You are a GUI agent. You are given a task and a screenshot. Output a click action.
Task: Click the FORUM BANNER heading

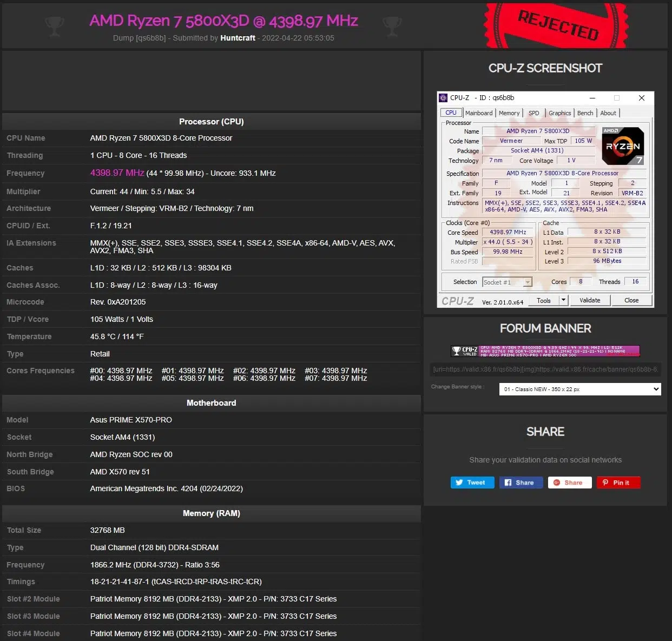(545, 328)
